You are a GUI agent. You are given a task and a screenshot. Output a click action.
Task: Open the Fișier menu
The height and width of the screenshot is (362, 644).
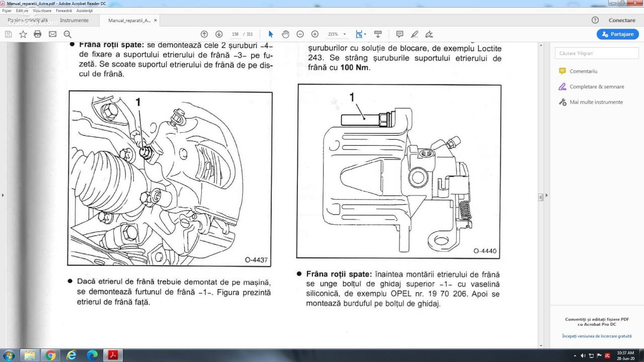pos(7,11)
